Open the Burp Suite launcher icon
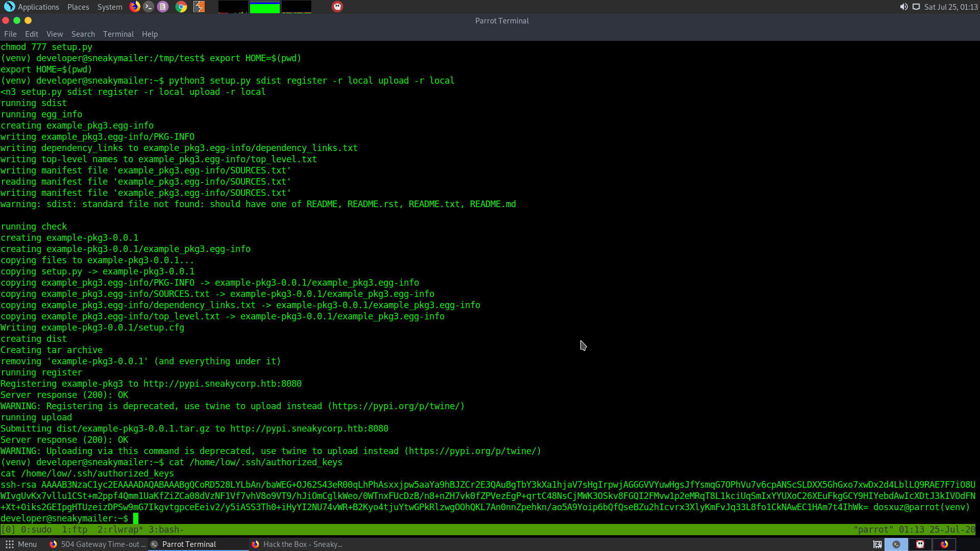 click(x=199, y=7)
